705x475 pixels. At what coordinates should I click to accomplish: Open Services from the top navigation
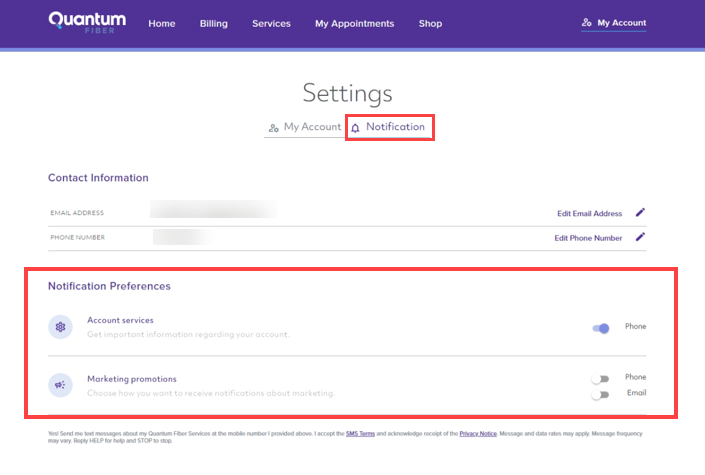click(x=271, y=23)
